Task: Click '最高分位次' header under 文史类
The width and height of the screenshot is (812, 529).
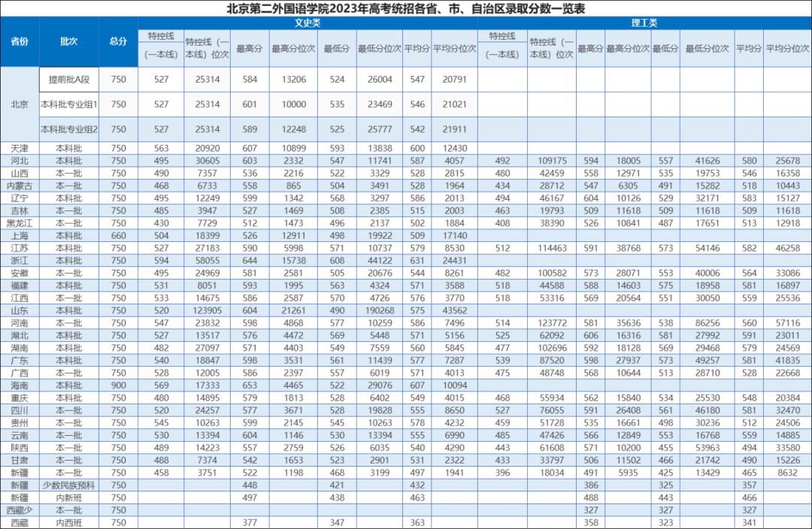Action: pyautogui.click(x=294, y=49)
